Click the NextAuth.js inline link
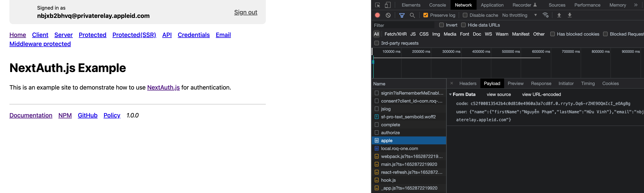Viewport: 644px width, 193px height. (163, 87)
